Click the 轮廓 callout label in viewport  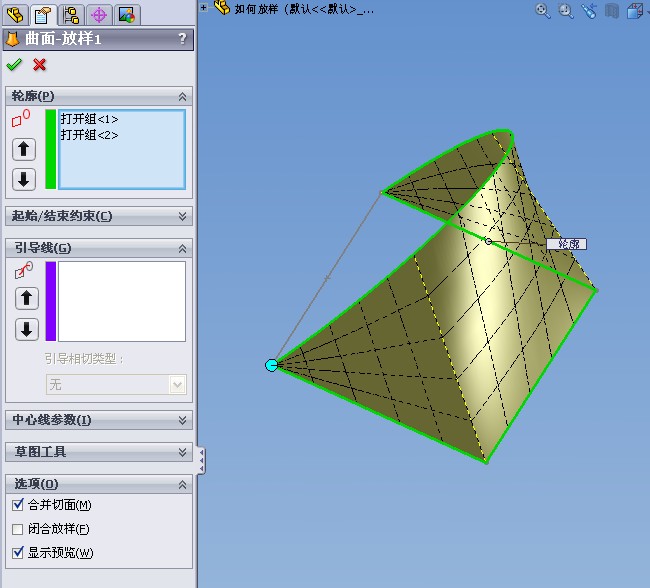566,244
